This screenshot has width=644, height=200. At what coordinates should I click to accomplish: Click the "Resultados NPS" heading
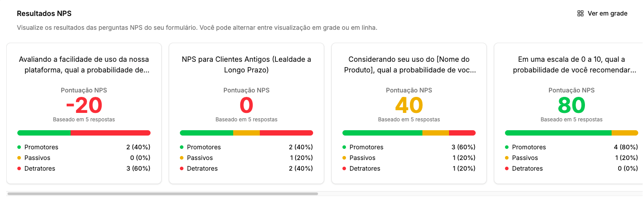tap(44, 14)
